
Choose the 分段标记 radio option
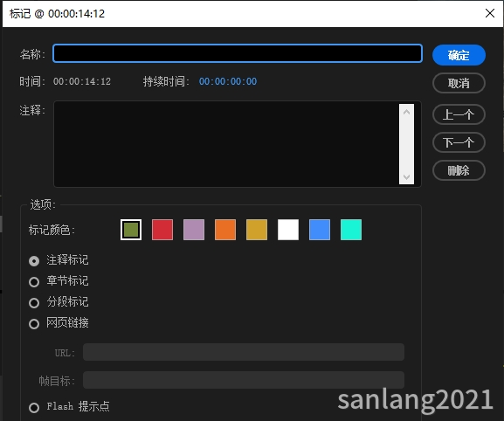click(34, 303)
